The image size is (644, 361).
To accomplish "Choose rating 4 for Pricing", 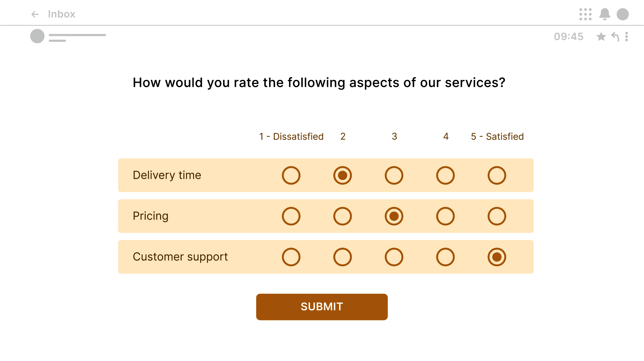I will pyautogui.click(x=445, y=216).
